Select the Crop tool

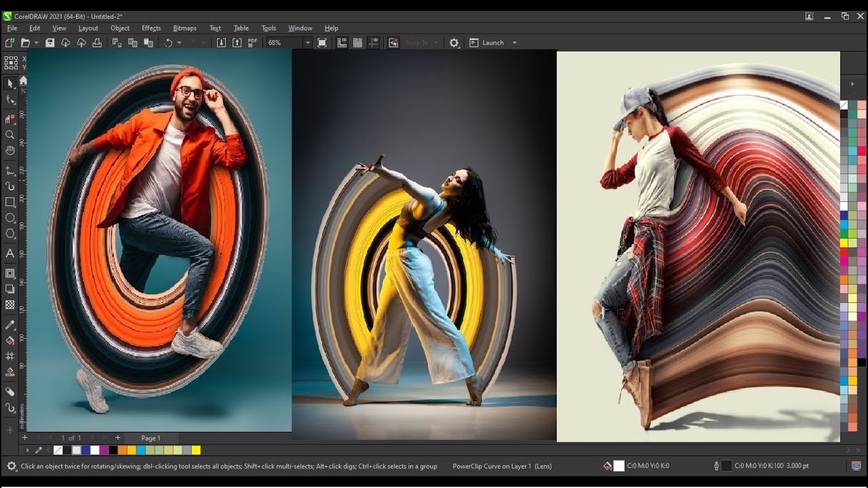[10, 118]
